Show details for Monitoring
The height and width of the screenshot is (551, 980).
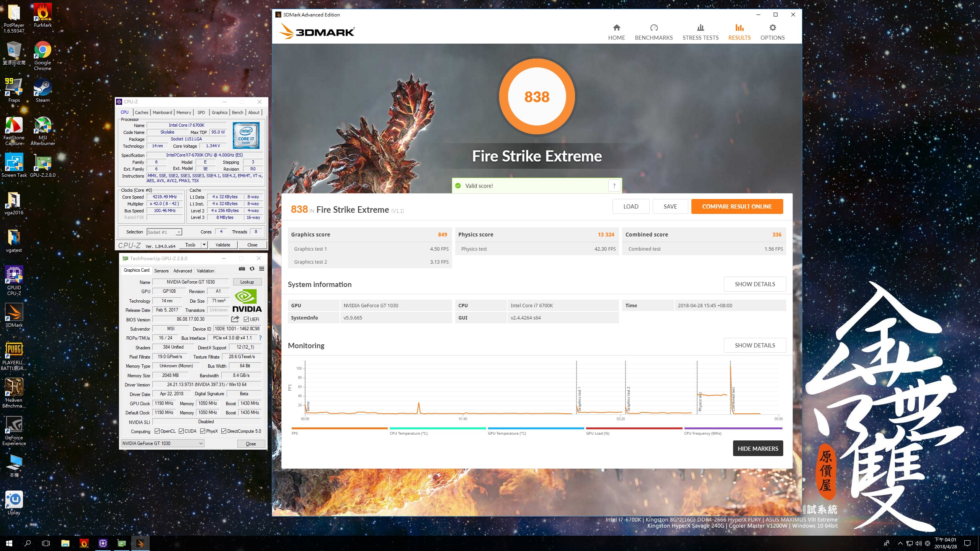(755, 346)
